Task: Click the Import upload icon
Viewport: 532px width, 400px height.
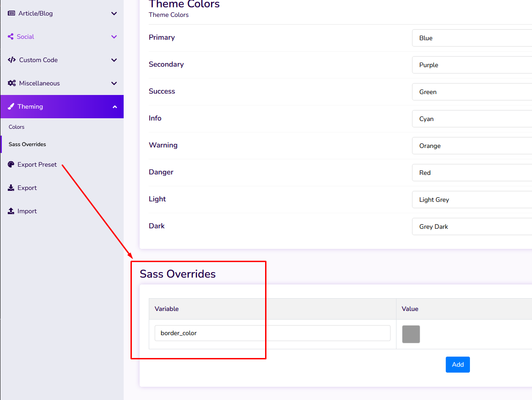Action: tap(11, 211)
